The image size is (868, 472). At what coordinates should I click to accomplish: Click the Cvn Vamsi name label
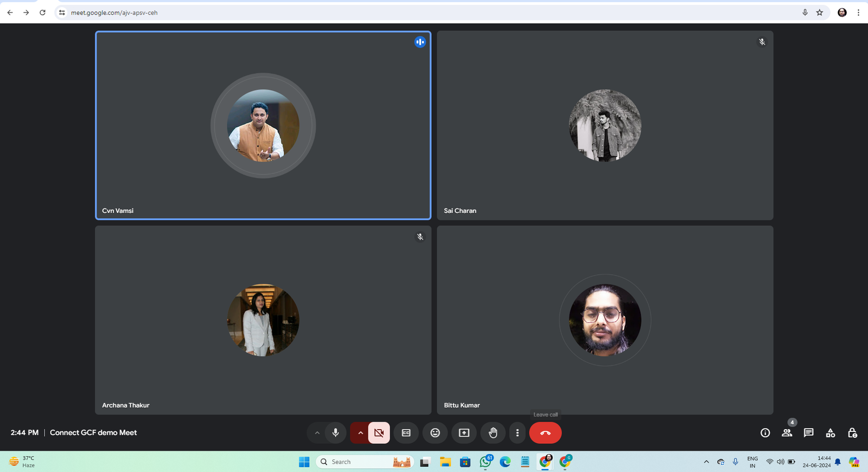point(118,211)
